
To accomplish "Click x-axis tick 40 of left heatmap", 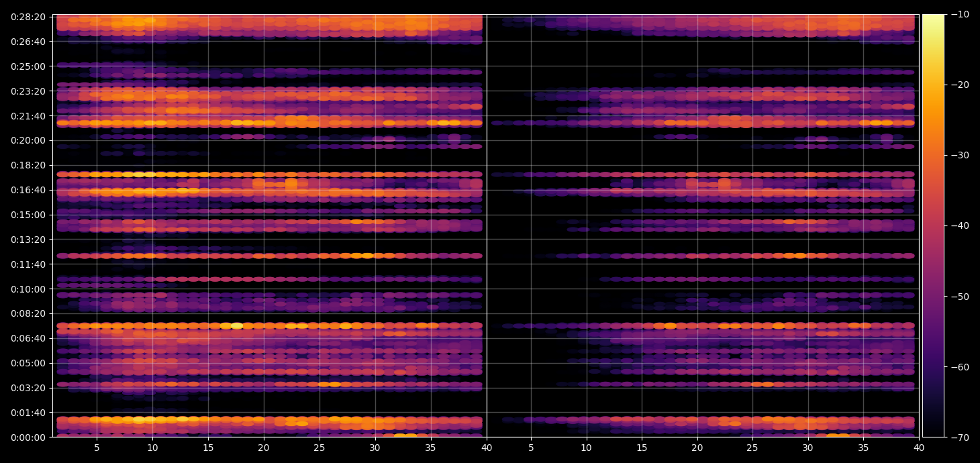I will 486,448.
